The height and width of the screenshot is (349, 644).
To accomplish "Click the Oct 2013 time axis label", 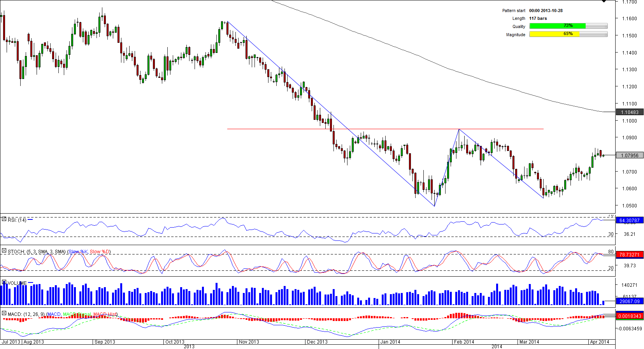I will click(175, 342).
